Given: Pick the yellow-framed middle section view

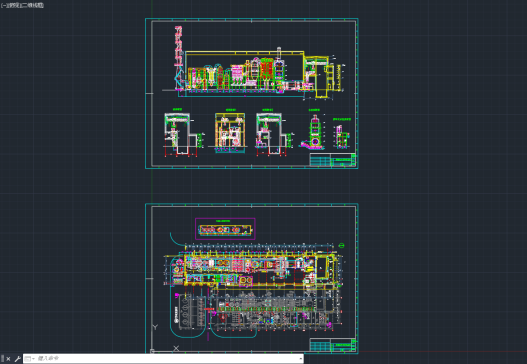Looking at the screenshot, I should coord(230,132).
